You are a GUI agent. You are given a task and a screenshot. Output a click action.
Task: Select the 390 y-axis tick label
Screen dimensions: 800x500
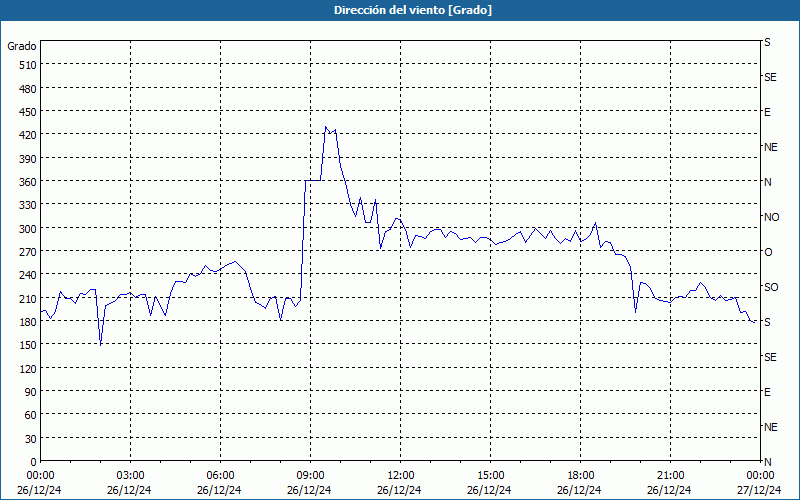[x=28, y=159]
